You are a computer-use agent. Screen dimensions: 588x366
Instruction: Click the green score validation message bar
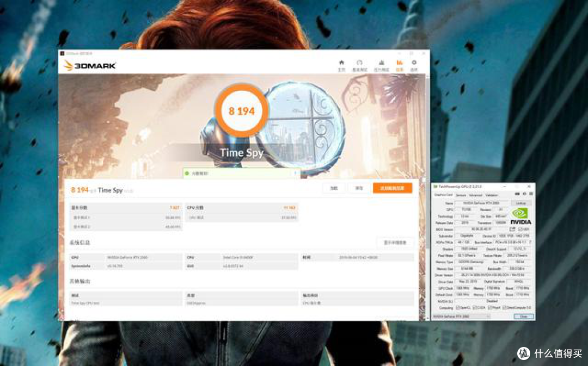(242, 173)
